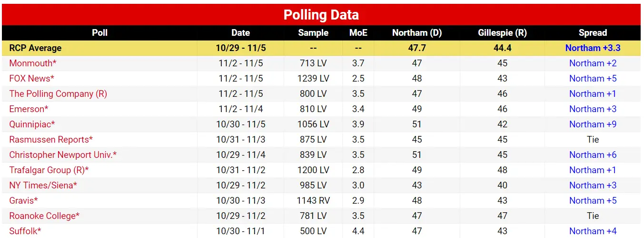Viewport: 644px width, 238px height.
Task: Click the Northam +6 spread link
Action: tap(593, 155)
